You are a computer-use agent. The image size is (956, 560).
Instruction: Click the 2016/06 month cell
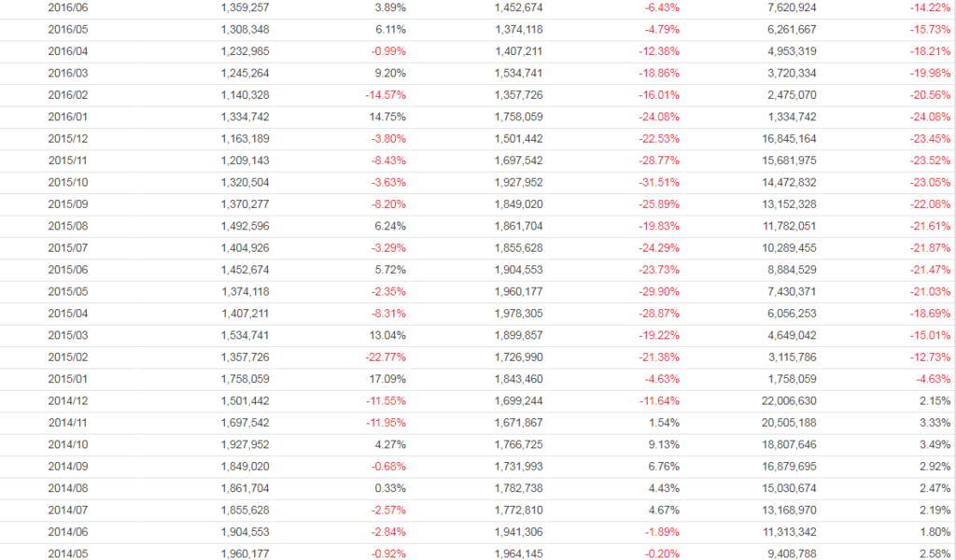pyautogui.click(x=67, y=7)
